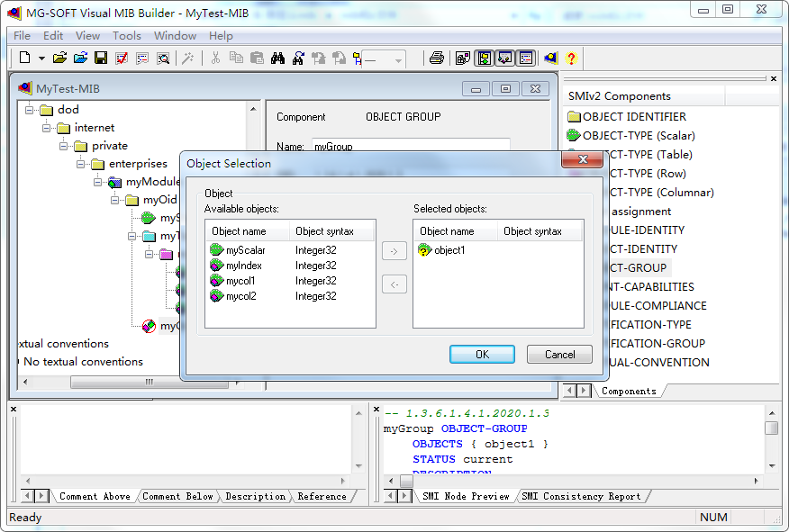Click the MG-SOFT logo toolbar icon
Viewport: 789px width, 532px height.
click(549, 57)
